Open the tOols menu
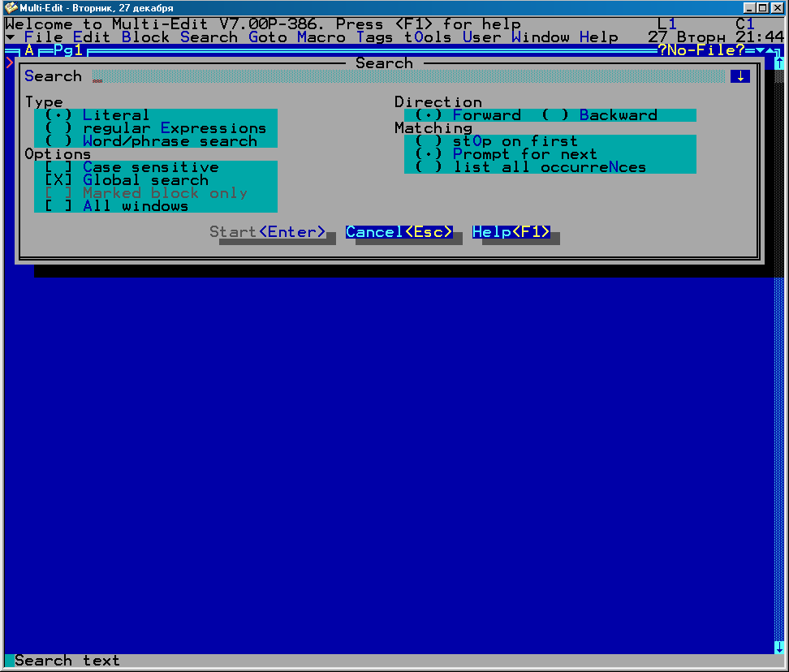 pyautogui.click(x=429, y=37)
